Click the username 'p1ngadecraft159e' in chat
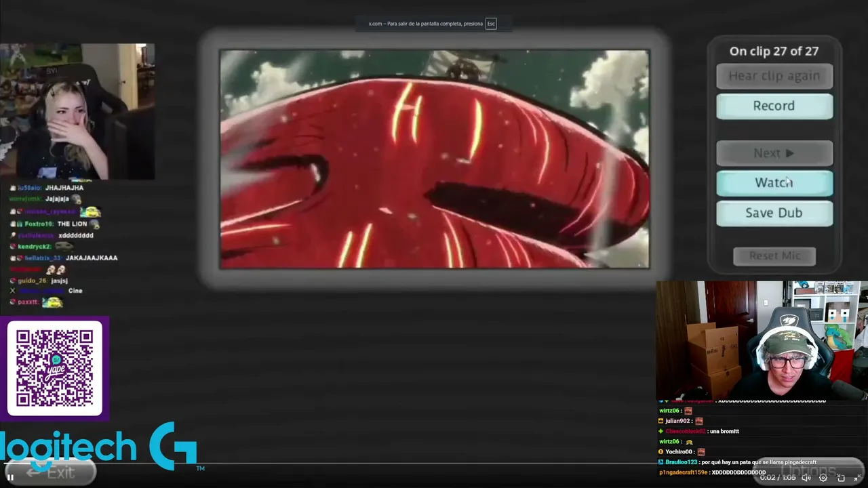868x488 pixels. coord(683,472)
